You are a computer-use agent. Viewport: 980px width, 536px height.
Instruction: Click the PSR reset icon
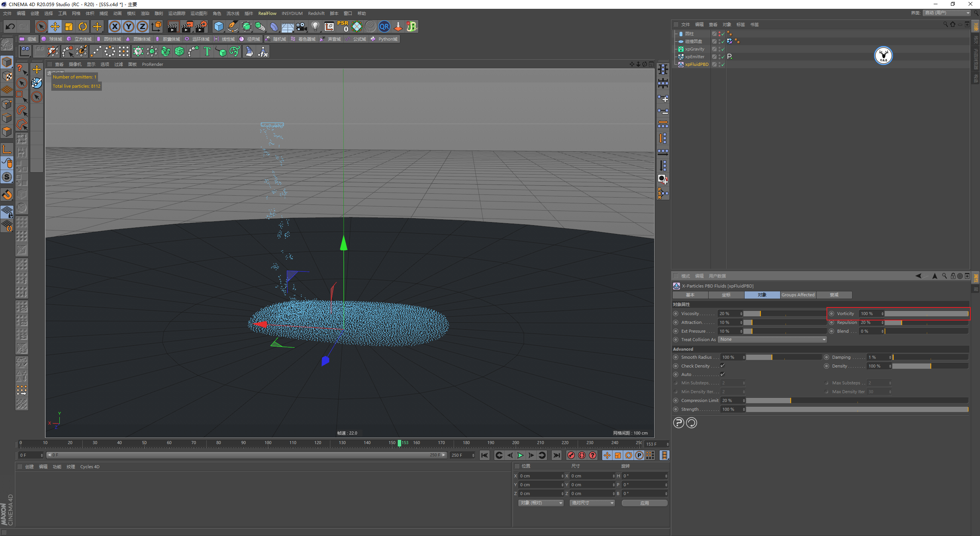(343, 26)
